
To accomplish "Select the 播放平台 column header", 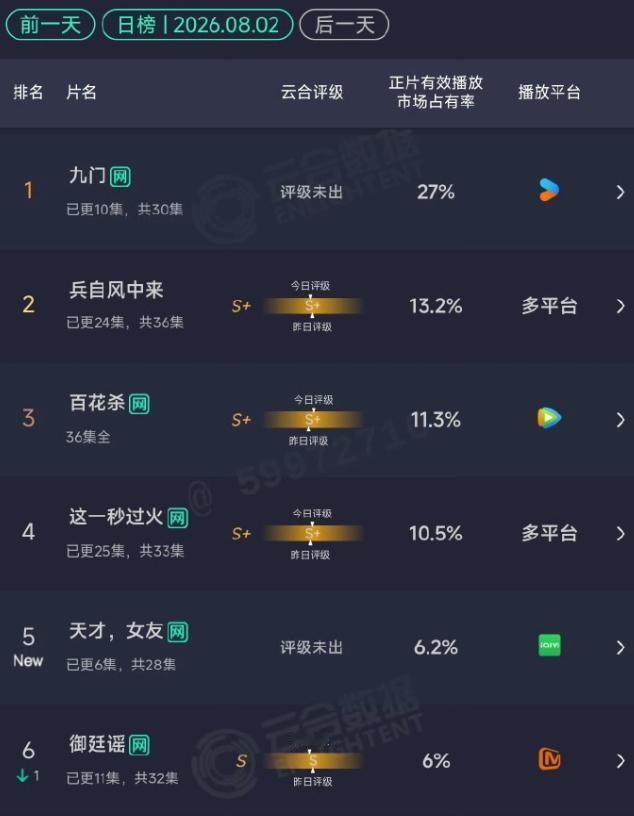I will pos(549,92).
